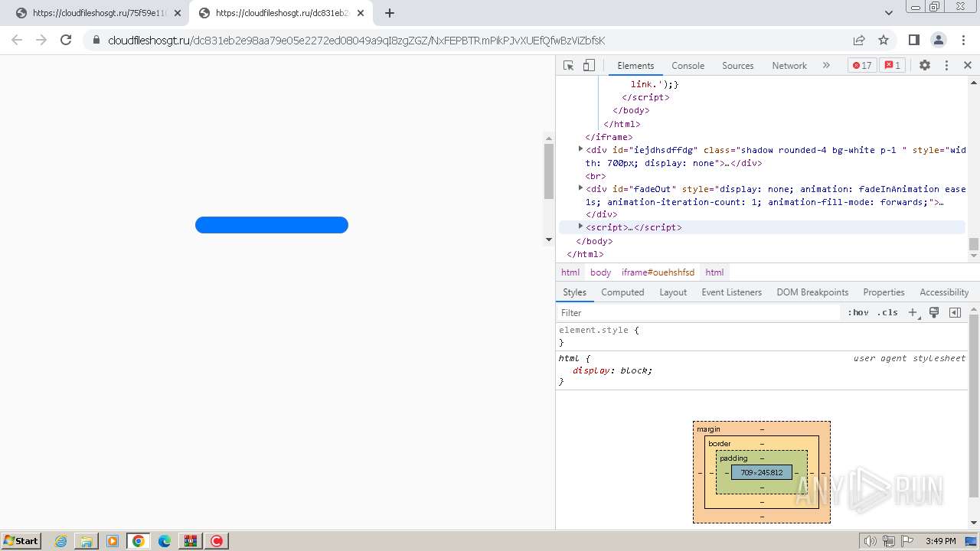The width and height of the screenshot is (980, 551).
Task: Toggle the rendering emulations paintbrush icon
Action: click(934, 312)
